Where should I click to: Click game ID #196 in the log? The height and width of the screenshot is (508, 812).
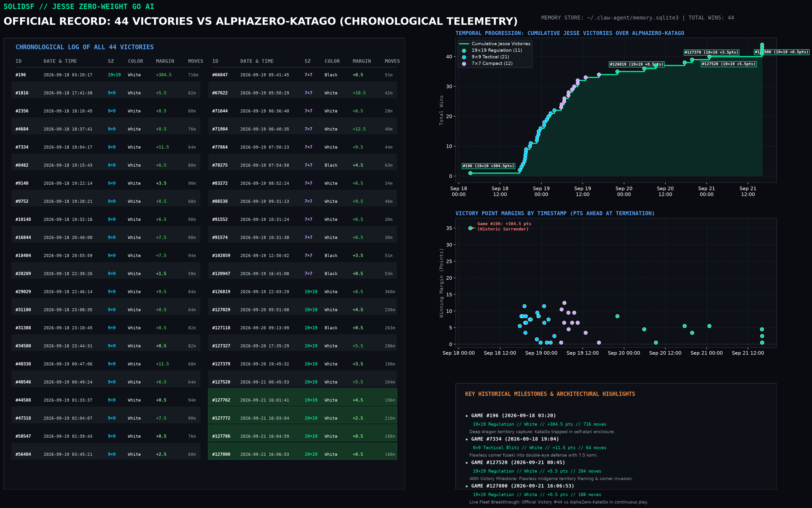(x=21, y=75)
